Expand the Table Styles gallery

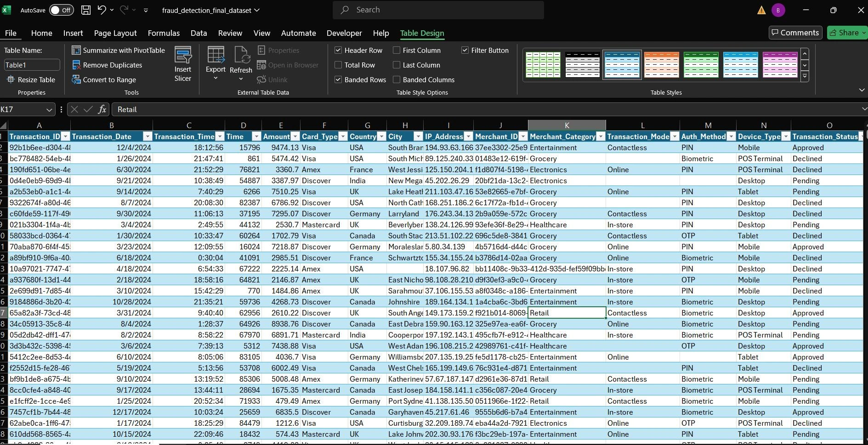805,77
